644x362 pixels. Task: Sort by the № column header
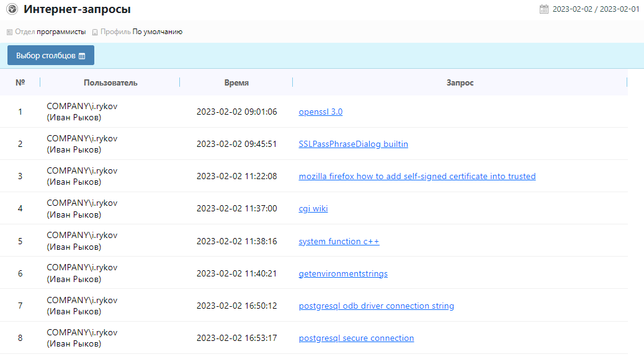pos(20,82)
